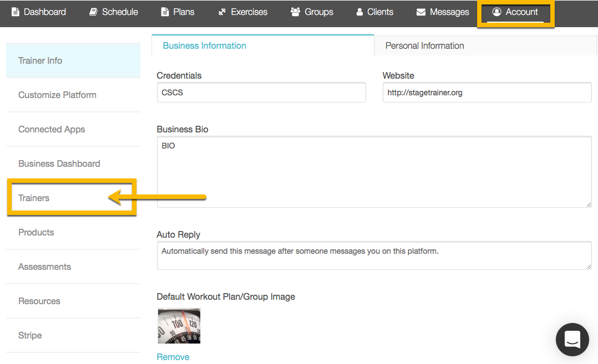Open Connected Apps settings
The image size is (598, 364).
click(73, 129)
